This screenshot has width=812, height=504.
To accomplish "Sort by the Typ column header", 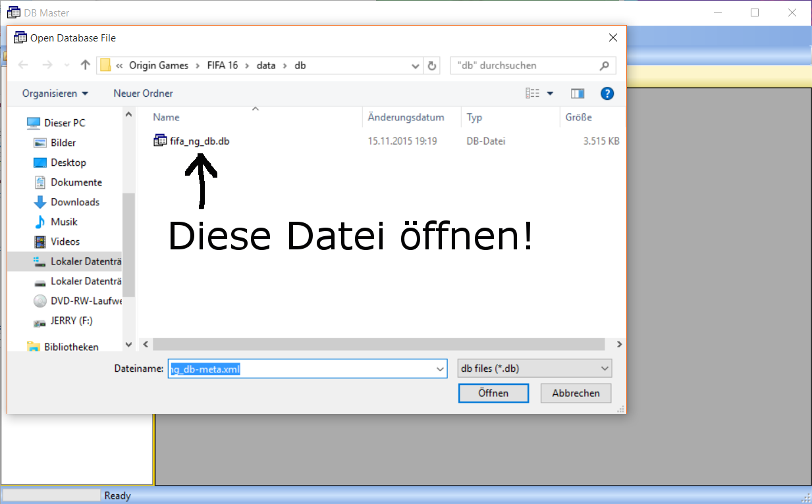I will click(474, 117).
